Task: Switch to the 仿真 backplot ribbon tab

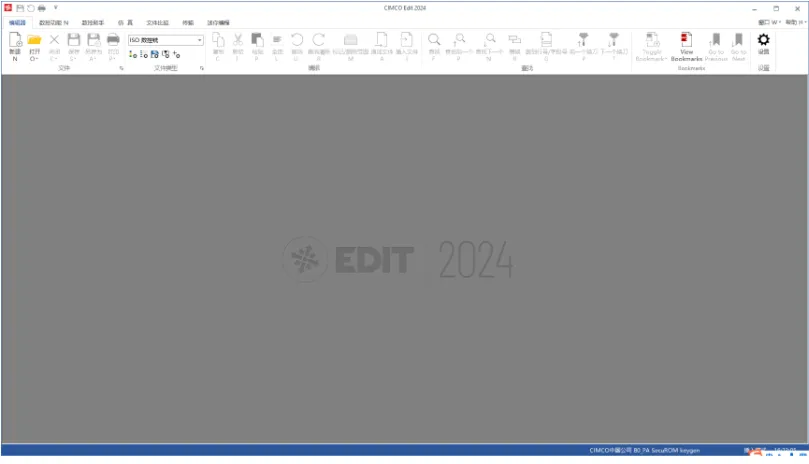Action: coord(125,23)
